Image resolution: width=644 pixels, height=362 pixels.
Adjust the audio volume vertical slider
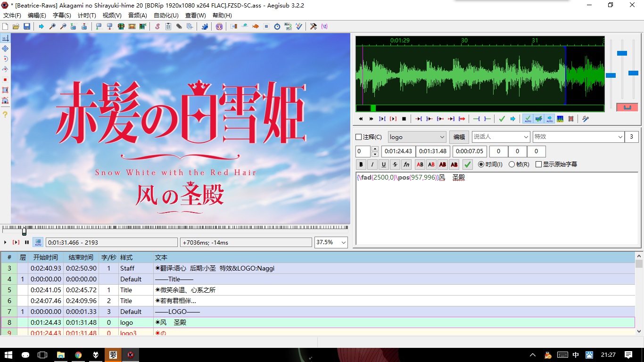coord(633,73)
